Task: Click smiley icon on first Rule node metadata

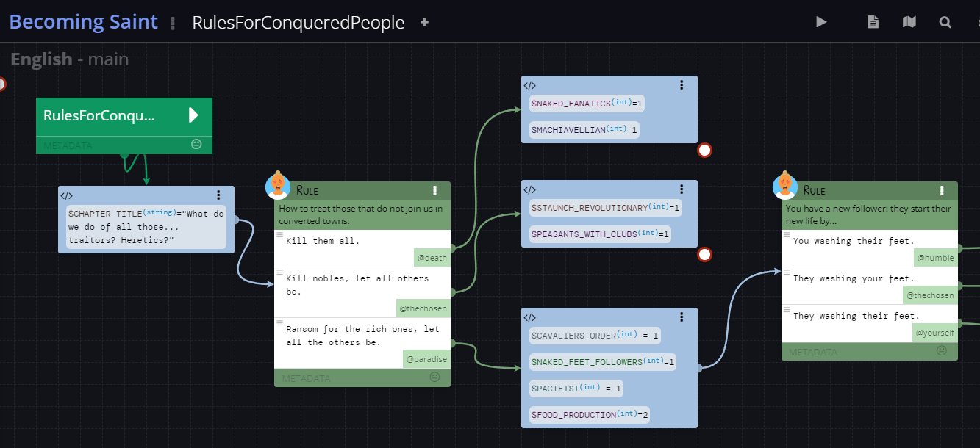Action: (434, 377)
